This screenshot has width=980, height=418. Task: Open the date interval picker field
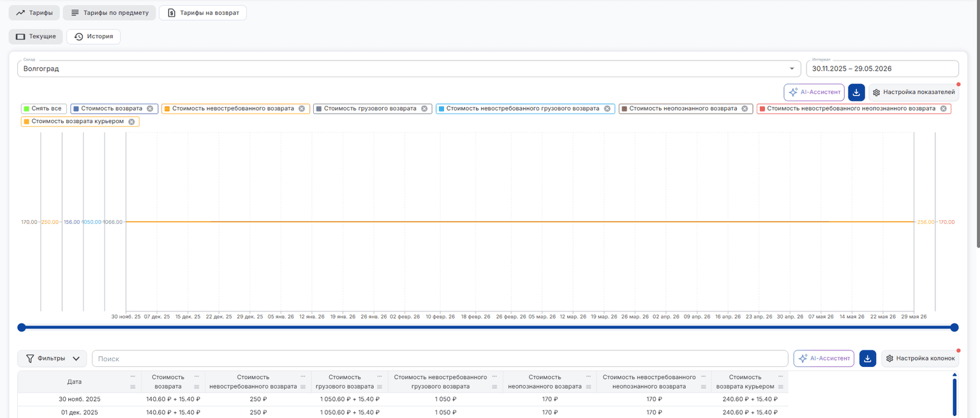pyautogui.click(x=882, y=68)
